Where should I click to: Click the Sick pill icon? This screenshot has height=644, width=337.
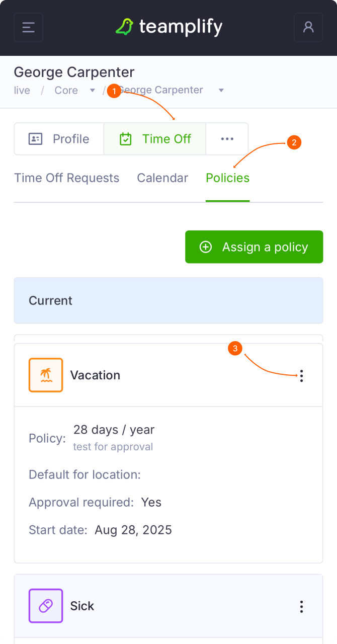click(46, 606)
